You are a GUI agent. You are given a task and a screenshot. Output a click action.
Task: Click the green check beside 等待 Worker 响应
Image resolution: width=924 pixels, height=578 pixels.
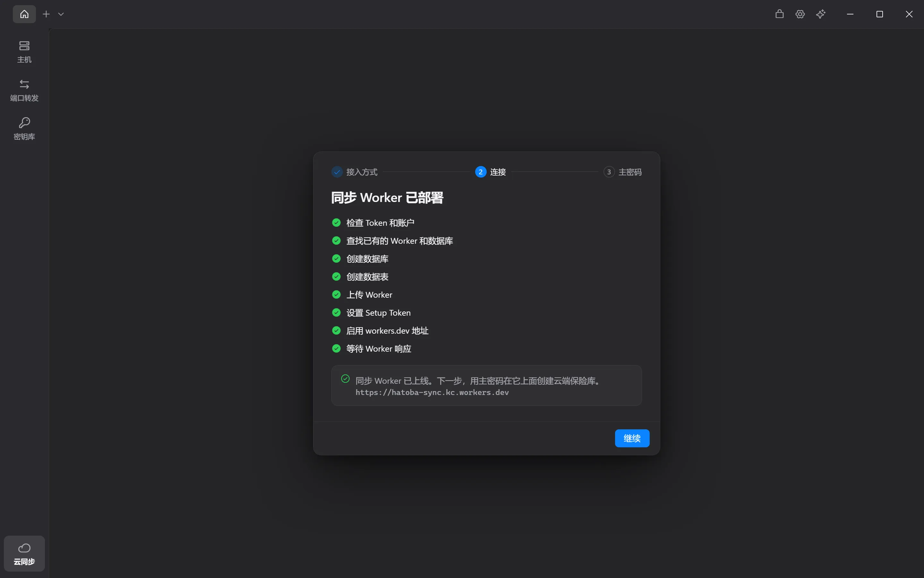pos(336,348)
